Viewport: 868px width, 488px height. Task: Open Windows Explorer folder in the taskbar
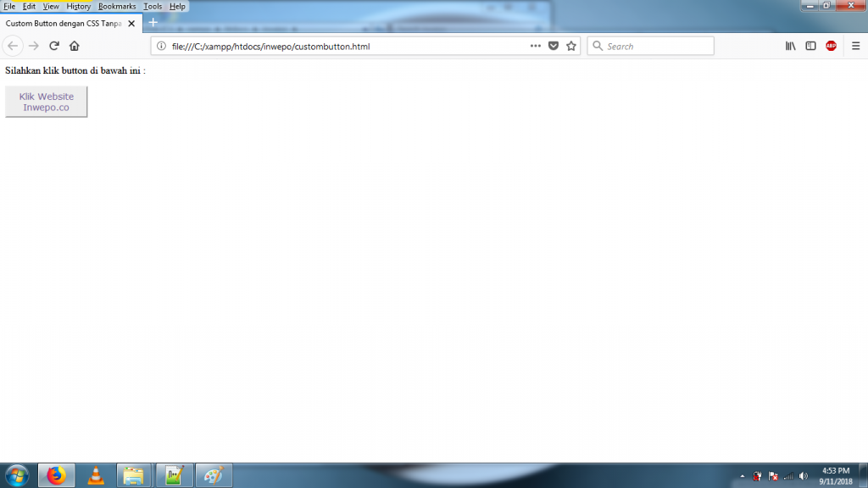135,475
